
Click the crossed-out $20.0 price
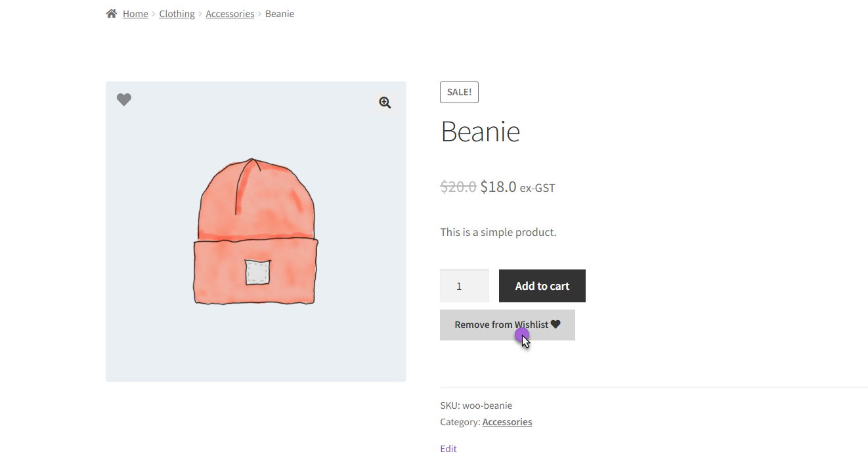(458, 187)
